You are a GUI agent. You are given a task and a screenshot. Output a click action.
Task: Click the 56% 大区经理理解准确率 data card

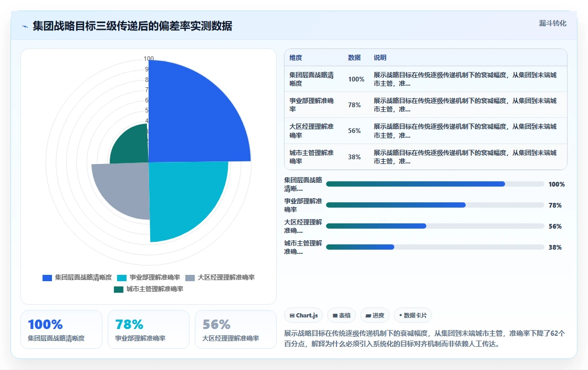(x=236, y=330)
